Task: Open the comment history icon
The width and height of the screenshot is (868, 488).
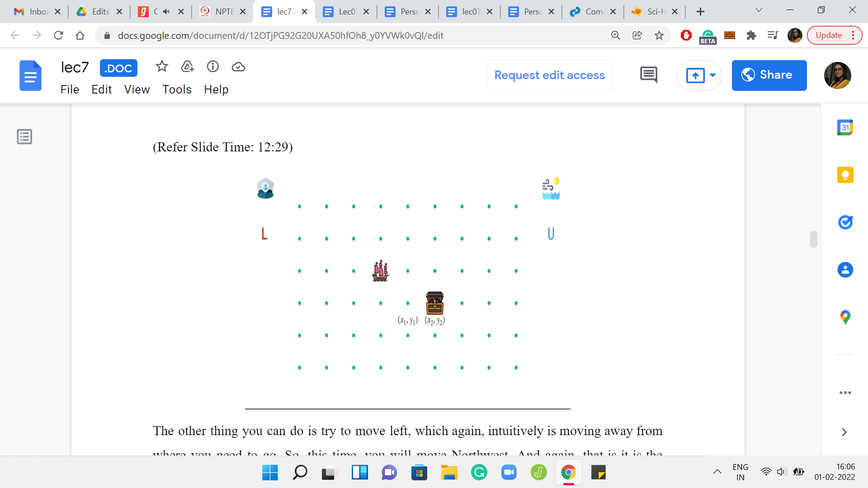Action: click(648, 75)
